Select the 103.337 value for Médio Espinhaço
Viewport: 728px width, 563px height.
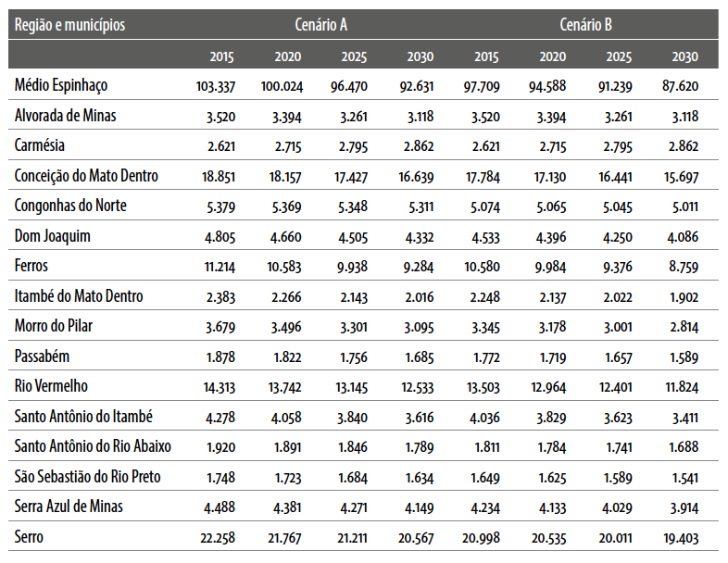tap(215, 86)
